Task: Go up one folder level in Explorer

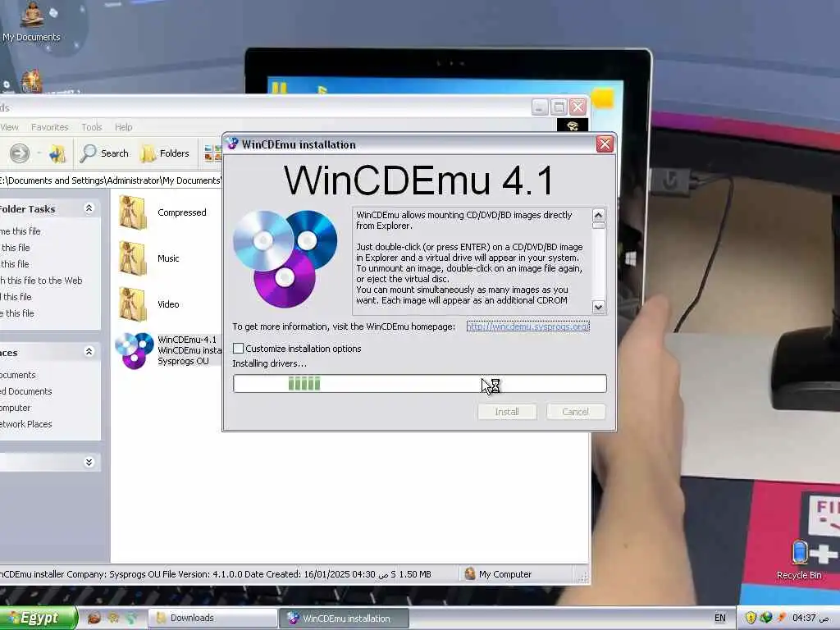Action: (57, 153)
